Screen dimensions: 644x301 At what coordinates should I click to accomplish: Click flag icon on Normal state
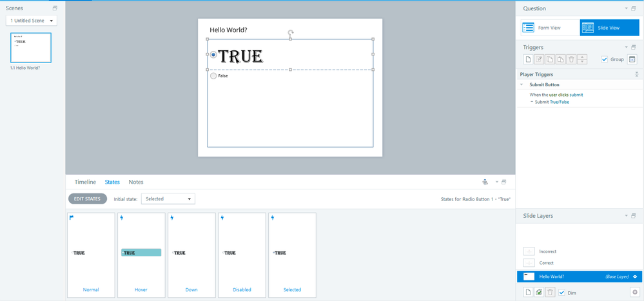pyautogui.click(x=72, y=218)
